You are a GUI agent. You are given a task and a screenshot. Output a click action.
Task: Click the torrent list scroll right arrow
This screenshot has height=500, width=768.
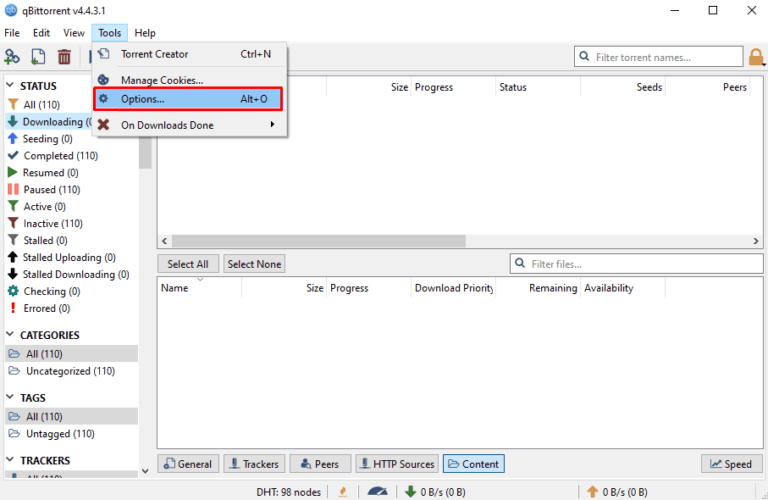[756, 241]
